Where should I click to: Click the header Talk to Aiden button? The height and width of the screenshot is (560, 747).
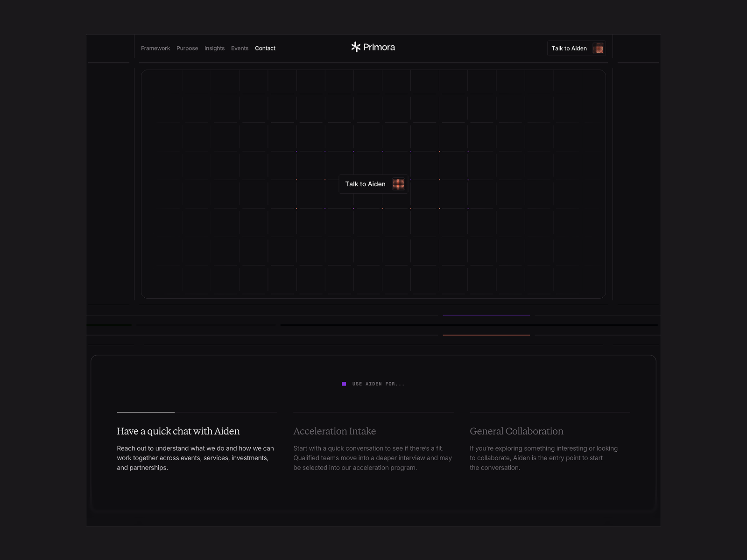tap(577, 49)
